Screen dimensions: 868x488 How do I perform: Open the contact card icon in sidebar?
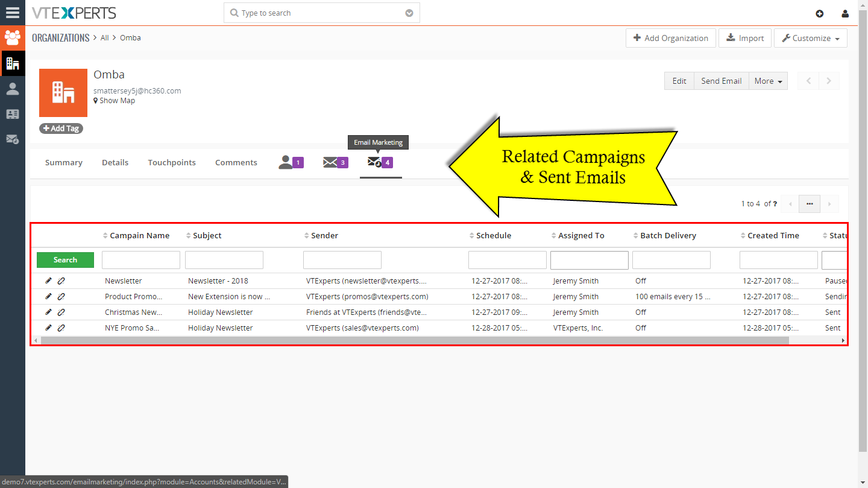click(13, 114)
